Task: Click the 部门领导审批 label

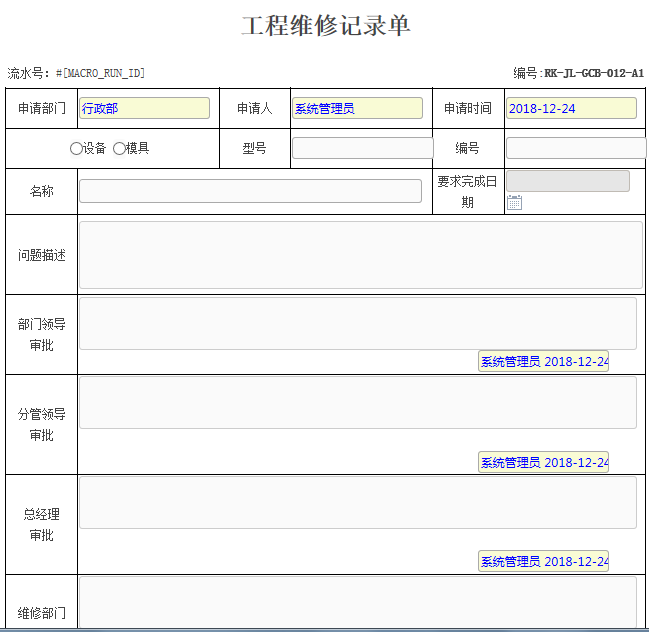Action: coord(42,334)
